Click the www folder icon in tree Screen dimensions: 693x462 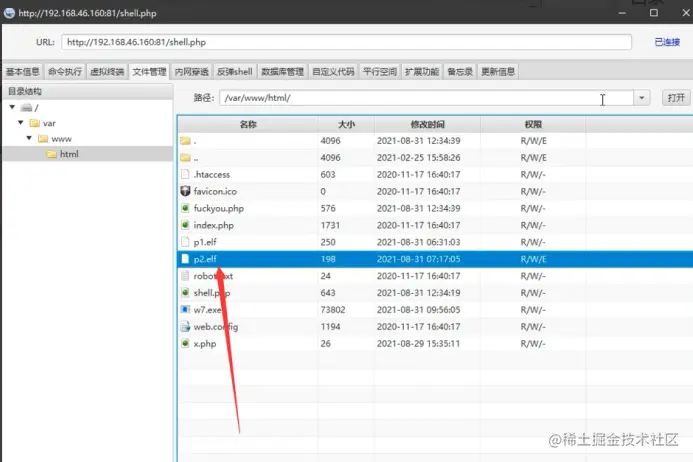pos(43,139)
